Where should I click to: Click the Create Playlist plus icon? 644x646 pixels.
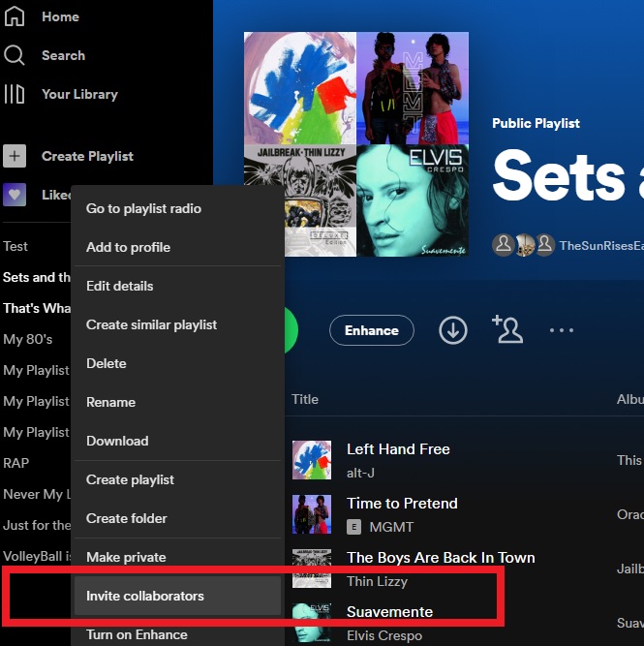15,156
